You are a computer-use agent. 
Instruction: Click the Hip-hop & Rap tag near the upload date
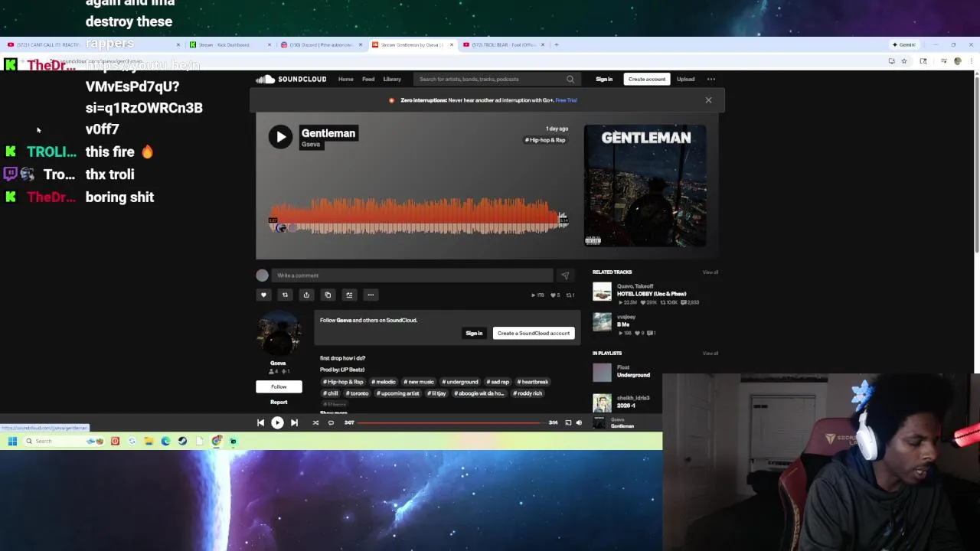click(x=545, y=140)
